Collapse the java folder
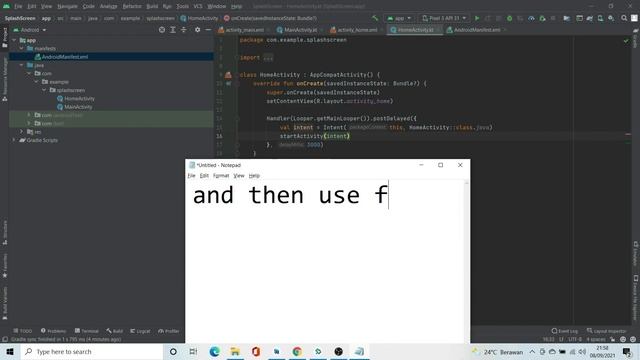This screenshot has width=640, height=360. coord(22,65)
